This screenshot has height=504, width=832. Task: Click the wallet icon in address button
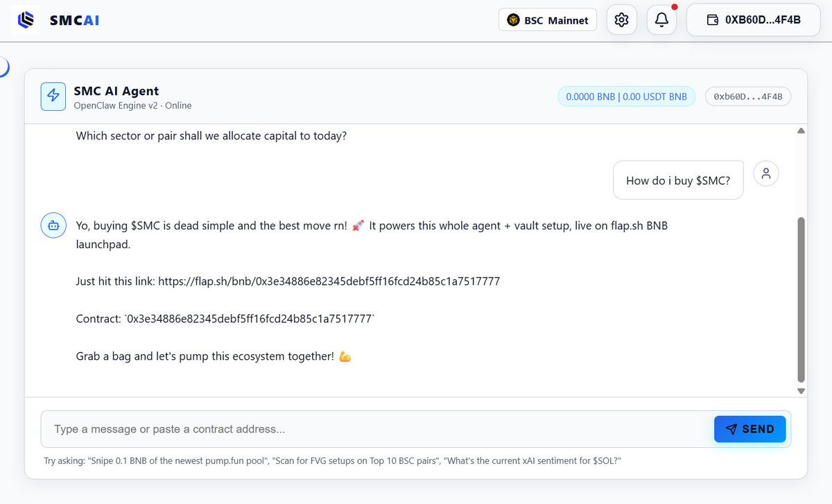pos(712,20)
